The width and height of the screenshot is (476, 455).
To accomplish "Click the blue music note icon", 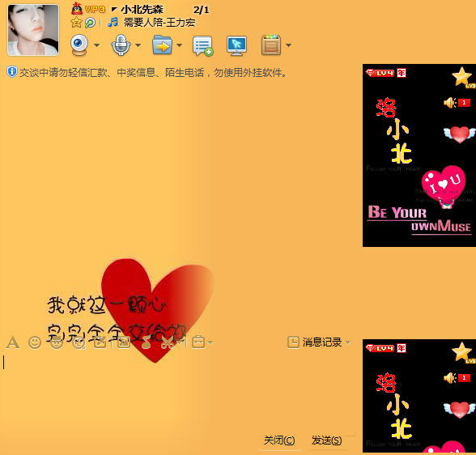I will pyautogui.click(x=113, y=22).
